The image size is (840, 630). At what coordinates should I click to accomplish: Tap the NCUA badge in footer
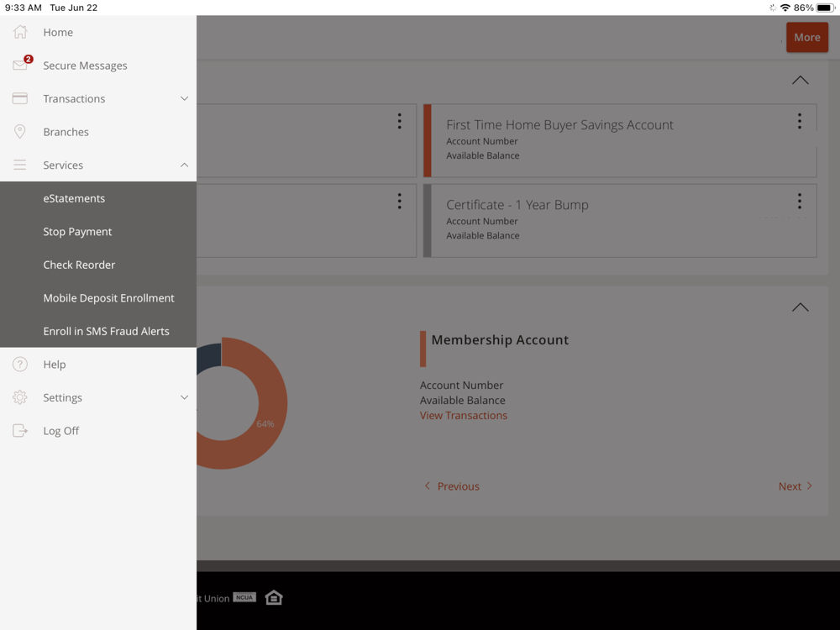[x=244, y=597]
